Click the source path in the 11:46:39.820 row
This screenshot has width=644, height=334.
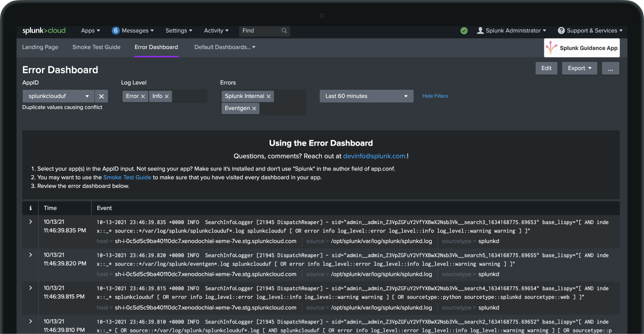coord(381,274)
